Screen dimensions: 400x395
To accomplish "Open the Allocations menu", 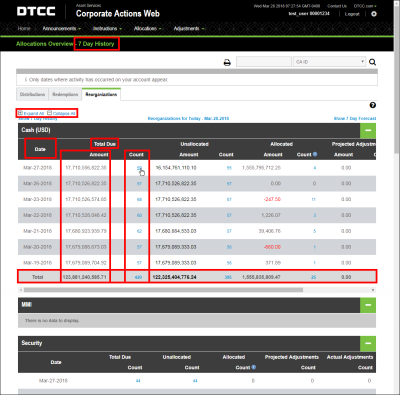I will point(147,29).
